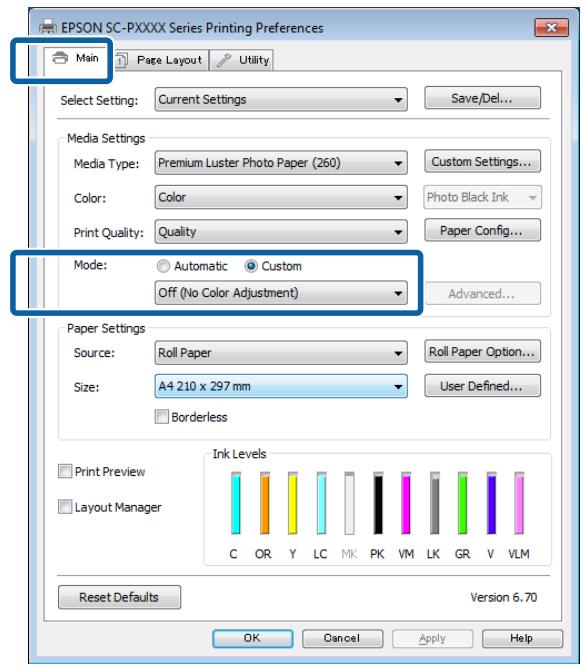Open Help
582x668 pixels.
pyautogui.click(x=522, y=638)
